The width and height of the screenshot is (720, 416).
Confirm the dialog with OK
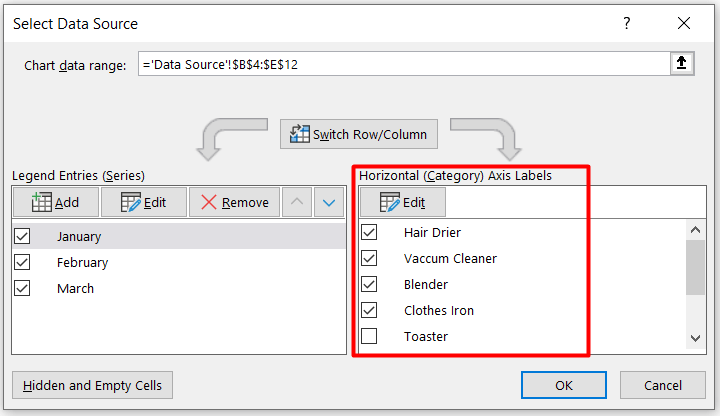[564, 385]
